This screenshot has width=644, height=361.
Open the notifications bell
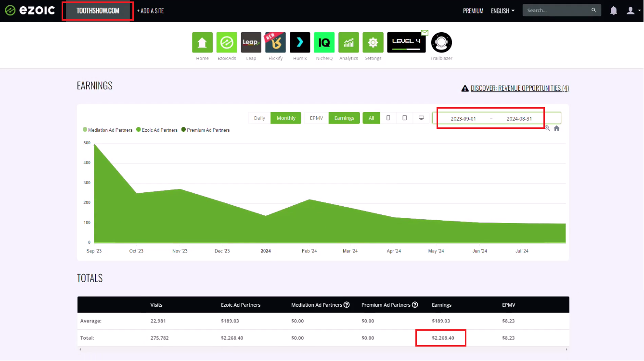pyautogui.click(x=614, y=11)
